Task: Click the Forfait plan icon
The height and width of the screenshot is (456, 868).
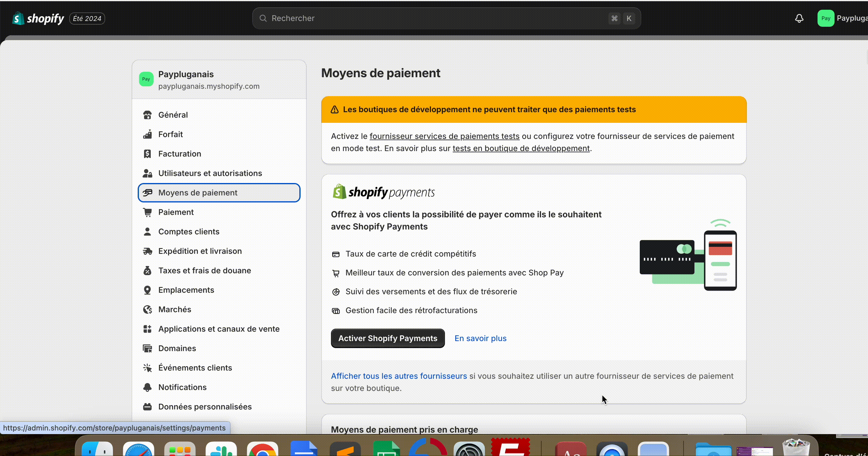Action: coord(147,134)
